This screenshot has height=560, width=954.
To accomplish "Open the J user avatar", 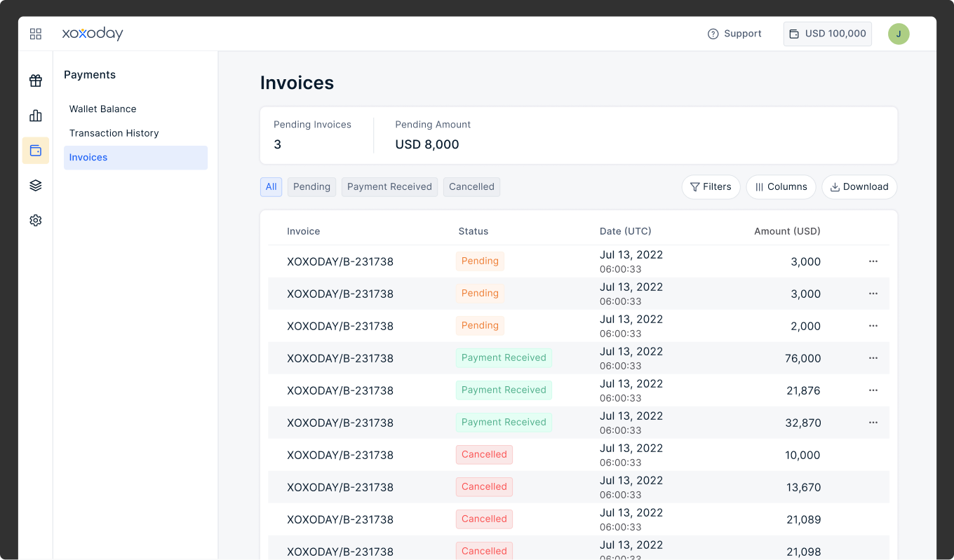I will (899, 34).
